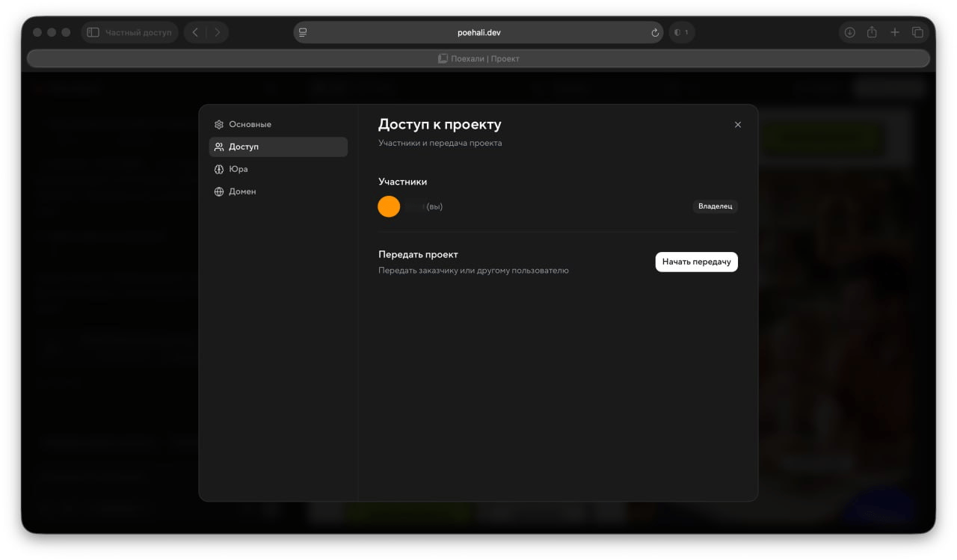957x560 pixels.
Task: Show tab overview icon in Safari
Action: [917, 32]
